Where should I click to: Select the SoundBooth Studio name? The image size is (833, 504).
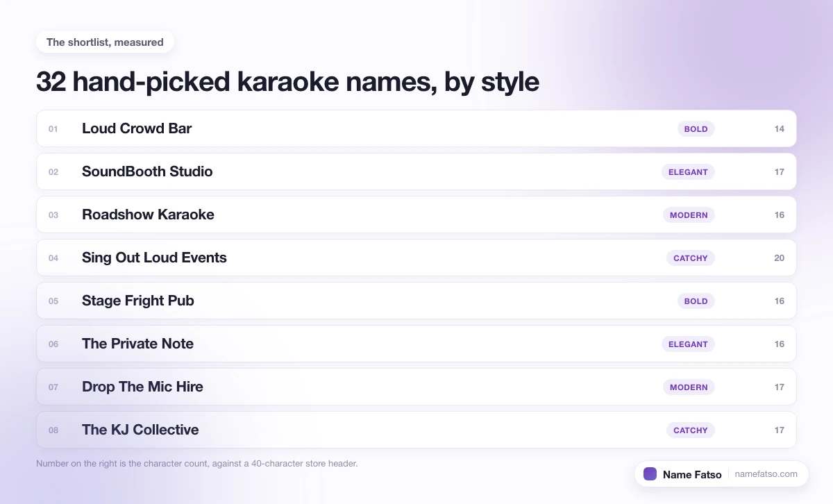[x=147, y=171]
